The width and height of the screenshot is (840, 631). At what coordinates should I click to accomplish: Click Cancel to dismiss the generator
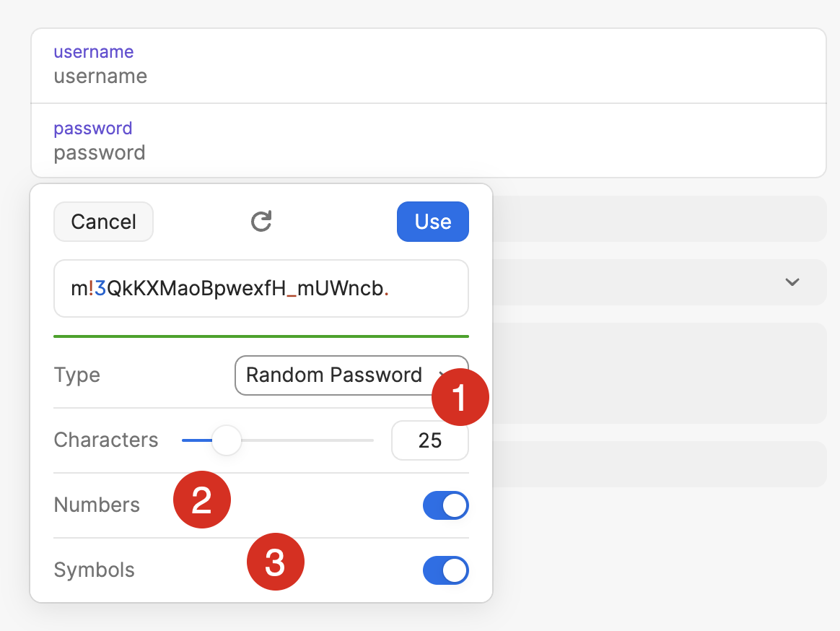pyautogui.click(x=103, y=222)
